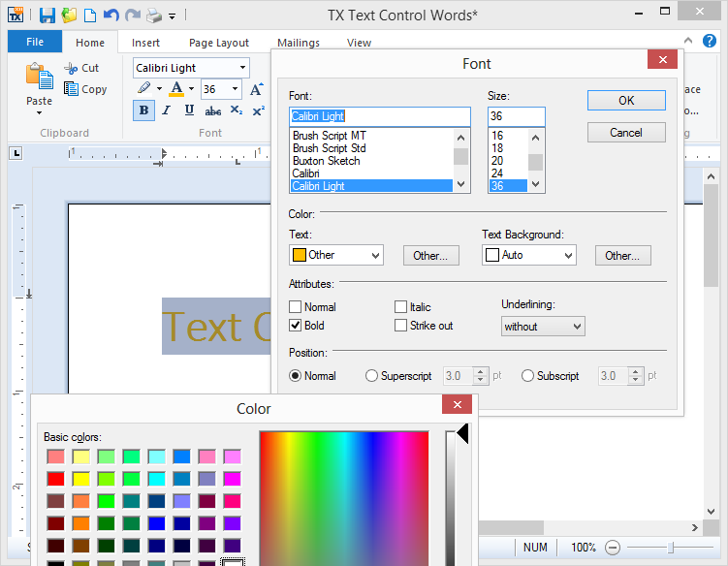Toggle Underline in the ribbon Font group
The image size is (728, 566).
[x=187, y=110]
